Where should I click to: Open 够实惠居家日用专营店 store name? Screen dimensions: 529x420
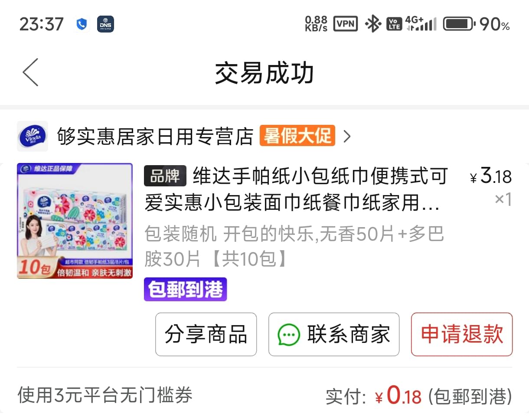(x=155, y=137)
